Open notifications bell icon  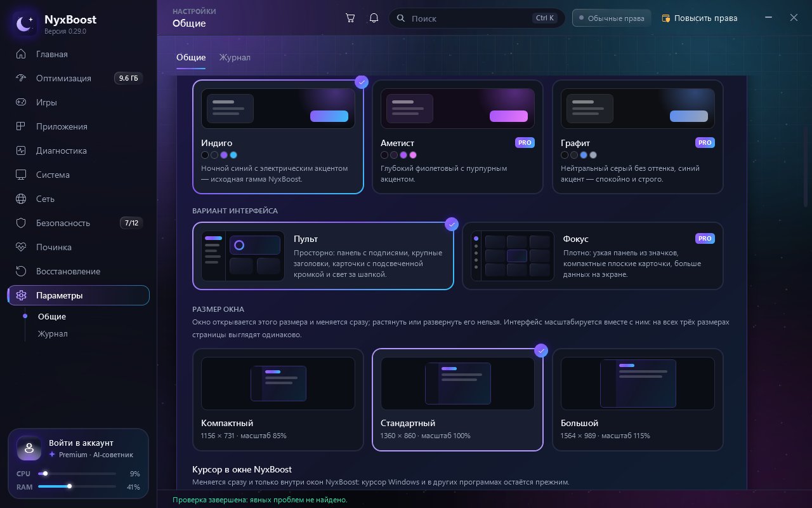(374, 18)
